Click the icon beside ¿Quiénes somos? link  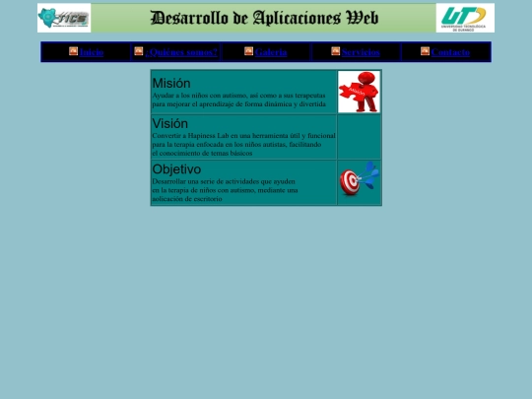tap(139, 51)
